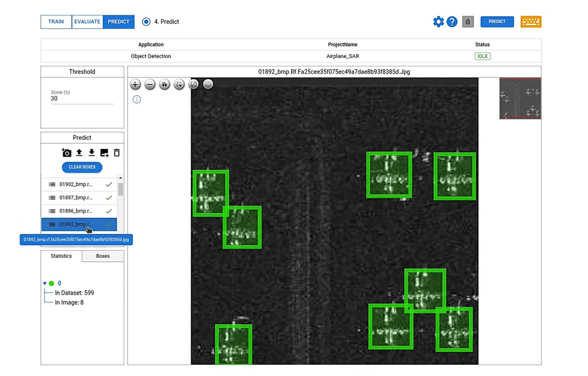Download results via the download icon
The width and height of the screenshot is (588, 376).
[91, 152]
